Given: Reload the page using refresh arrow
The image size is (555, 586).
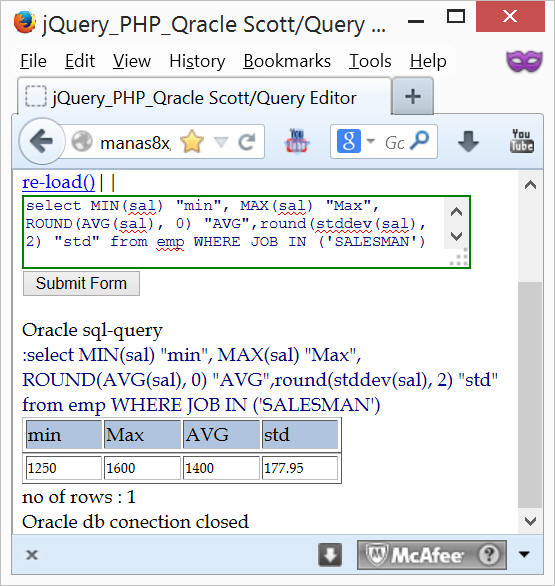Looking at the screenshot, I should click(x=247, y=142).
